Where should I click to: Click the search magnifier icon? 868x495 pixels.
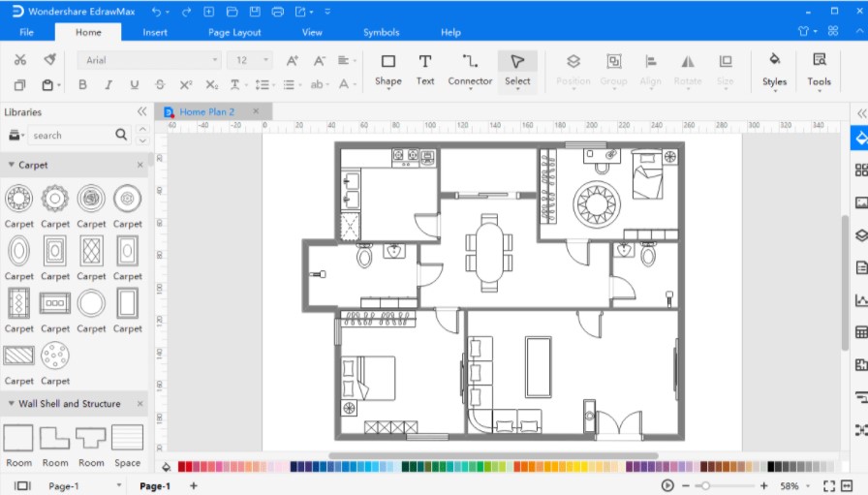(x=121, y=135)
